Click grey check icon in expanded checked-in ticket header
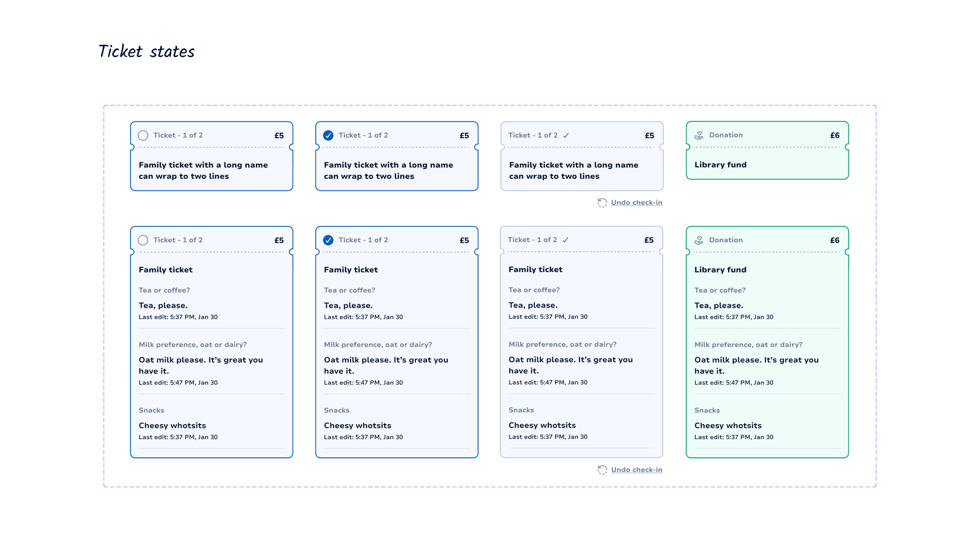This screenshot has height=560, width=980. pyautogui.click(x=566, y=240)
